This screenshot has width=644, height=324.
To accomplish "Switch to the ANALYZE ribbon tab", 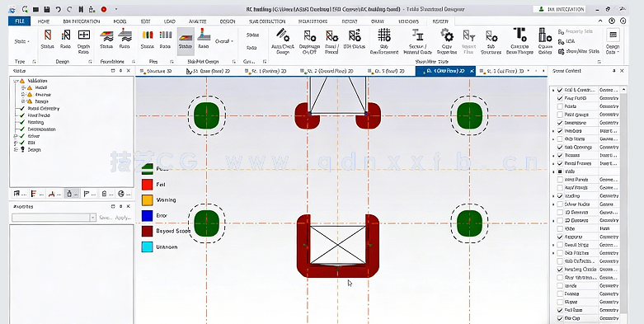I will coord(198,21).
